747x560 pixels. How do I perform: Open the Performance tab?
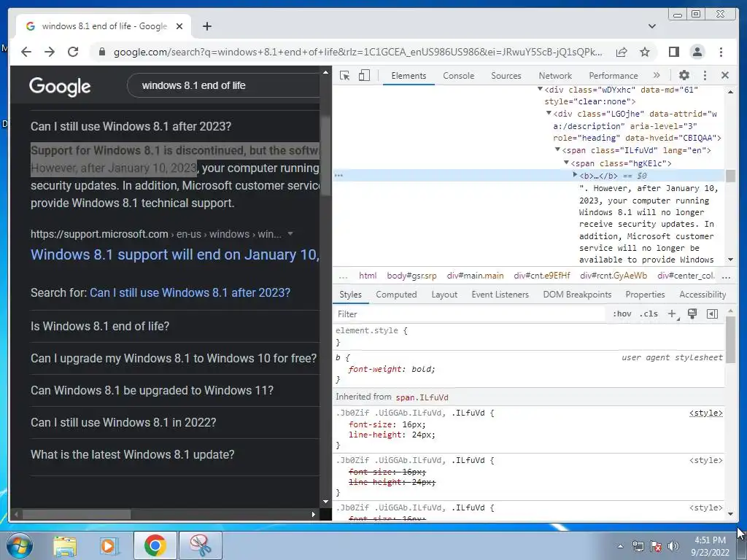coord(613,76)
